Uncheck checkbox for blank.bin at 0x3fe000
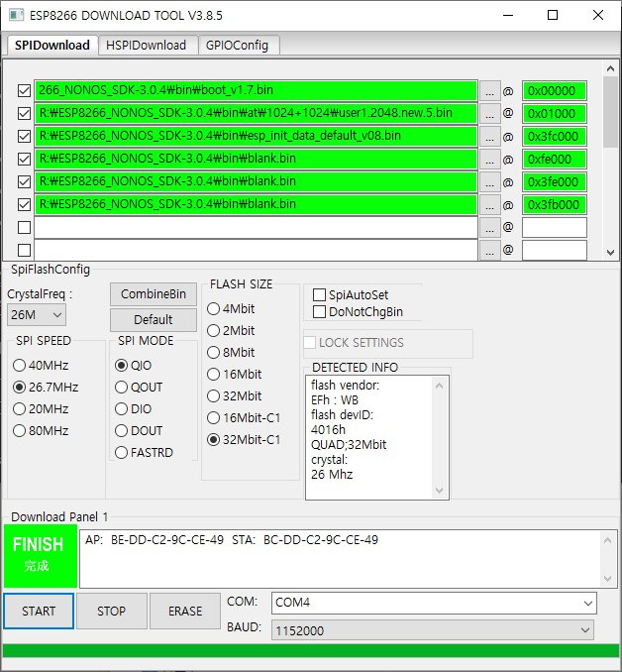The width and height of the screenshot is (622, 672). pyautogui.click(x=24, y=181)
